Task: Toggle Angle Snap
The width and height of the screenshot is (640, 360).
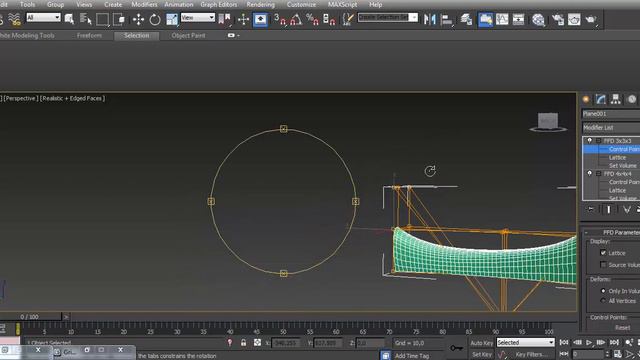Action: click(x=296, y=19)
